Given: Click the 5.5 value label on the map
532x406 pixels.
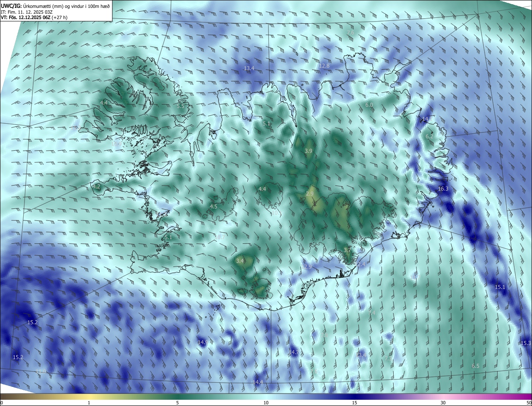Looking at the screenshot, I should tap(180, 106).
